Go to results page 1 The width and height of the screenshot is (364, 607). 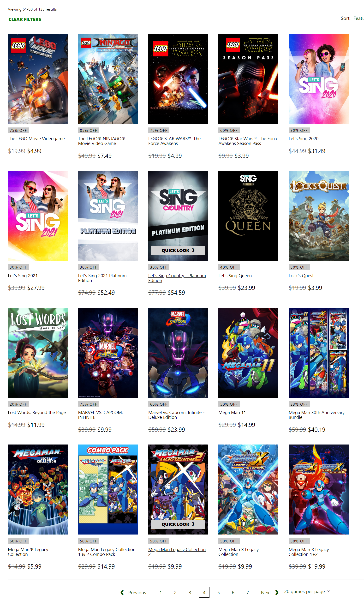click(x=161, y=593)
